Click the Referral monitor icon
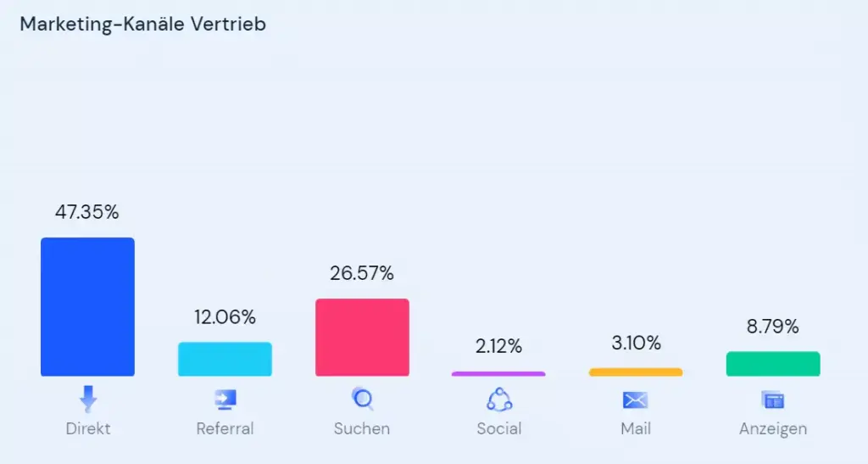This screenshot has width=868, height=464. click(225, 399)
